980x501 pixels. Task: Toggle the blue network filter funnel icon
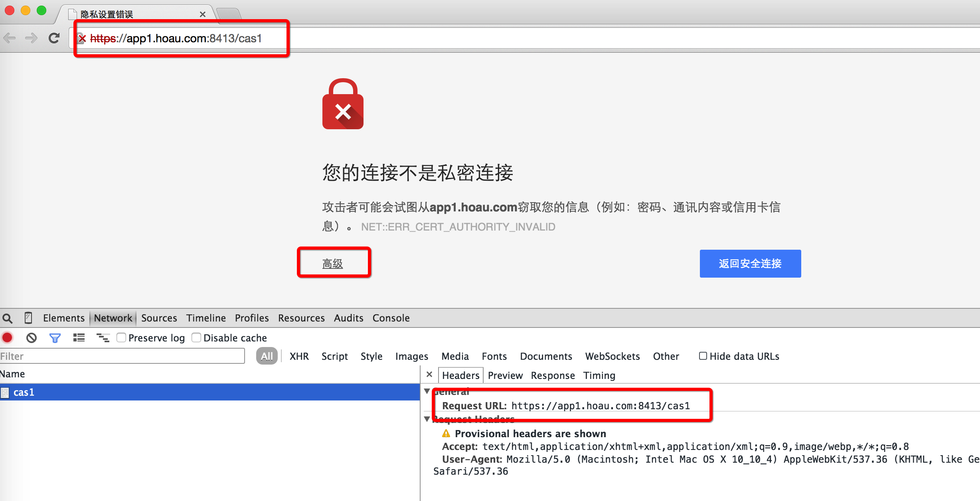[x=55, y=338]
